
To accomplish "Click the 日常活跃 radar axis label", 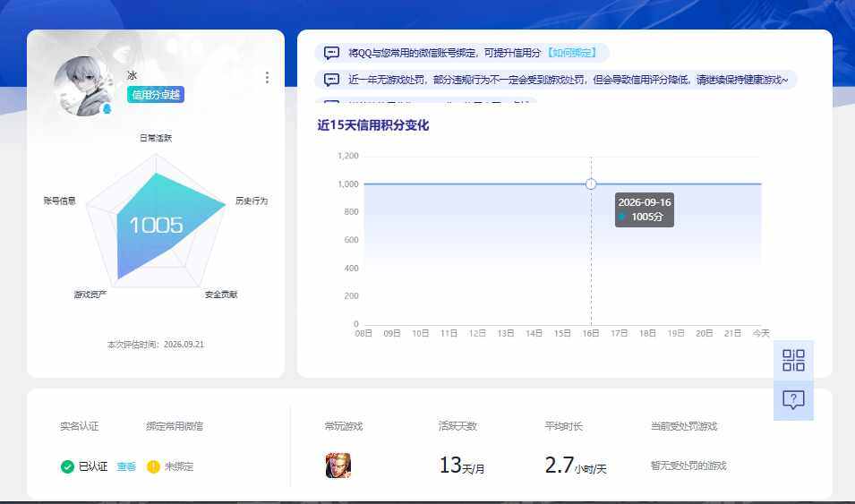I will tap(156, 138).
